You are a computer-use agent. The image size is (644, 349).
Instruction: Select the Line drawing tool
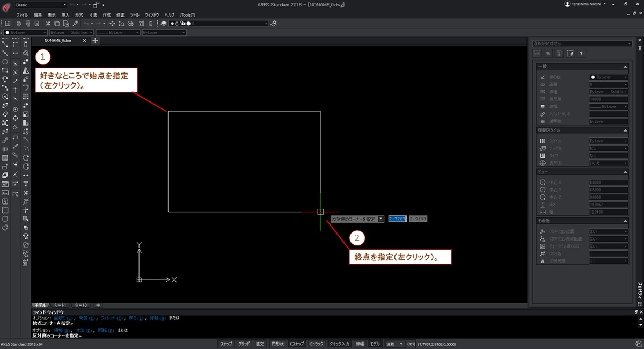click(x=5, y=45)
